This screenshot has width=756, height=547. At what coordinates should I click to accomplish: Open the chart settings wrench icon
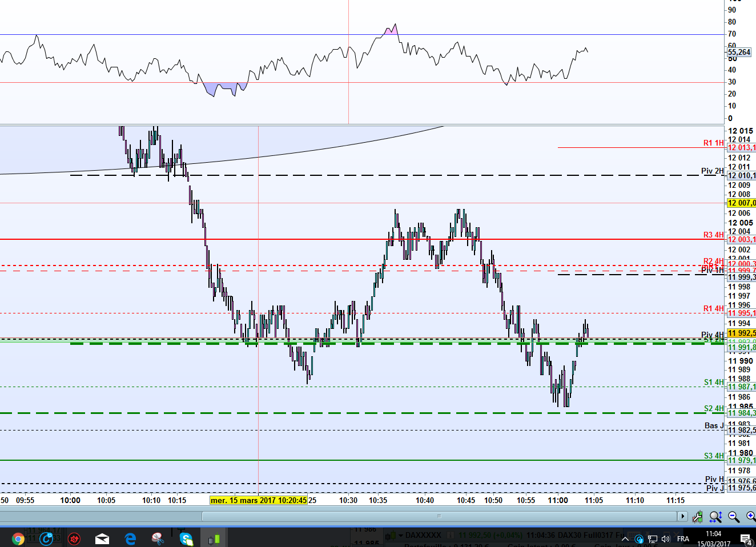click(697, 517)
